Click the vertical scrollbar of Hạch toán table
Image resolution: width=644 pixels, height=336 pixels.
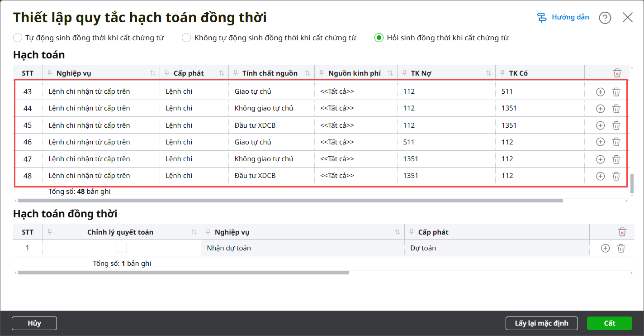pos(632,184)
